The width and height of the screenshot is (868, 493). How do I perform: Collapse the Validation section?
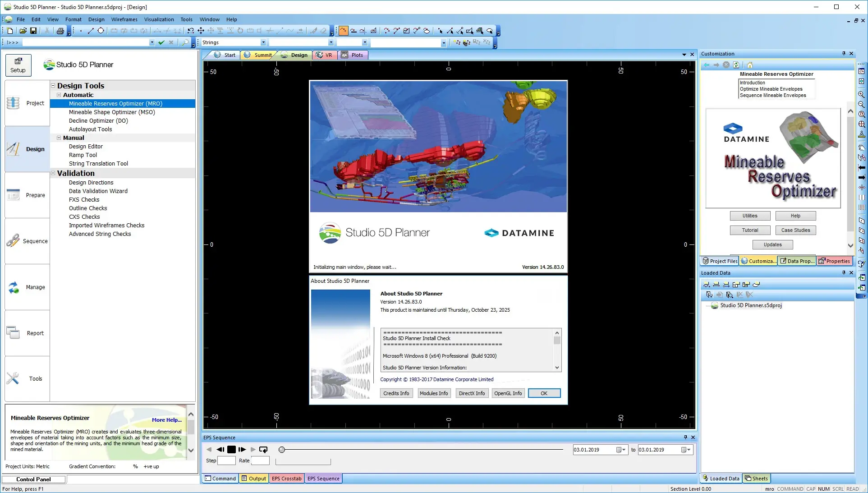pyautogui.click(x=53, y=173)
